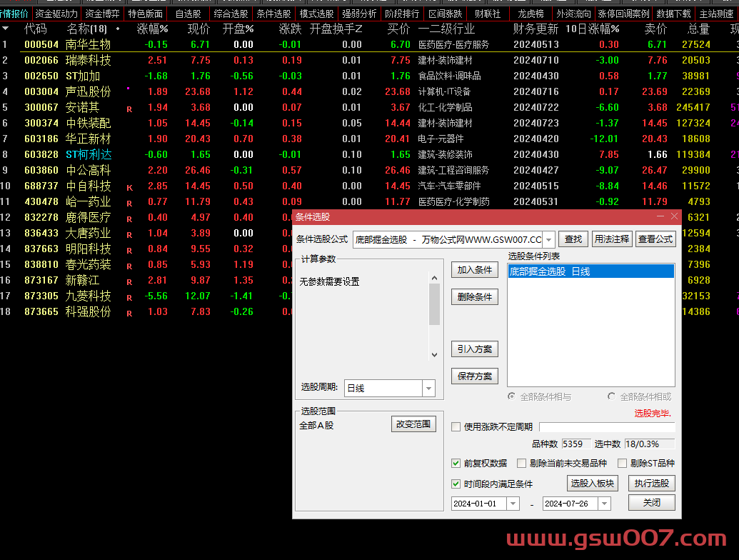Open the 数据下载 tab
This screenshot has height=560, width=739.
[673, 14]
